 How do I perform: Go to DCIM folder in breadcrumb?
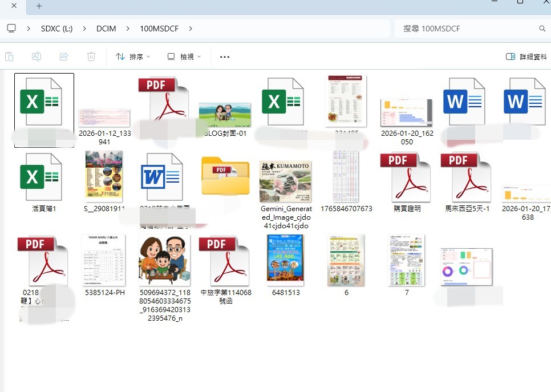pyautogui.click(x=106, y=29)
